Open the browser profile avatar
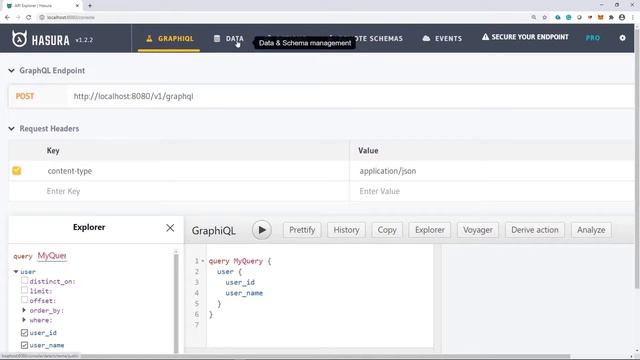Viewport: 640px width, 360px height. pos(622,18)
